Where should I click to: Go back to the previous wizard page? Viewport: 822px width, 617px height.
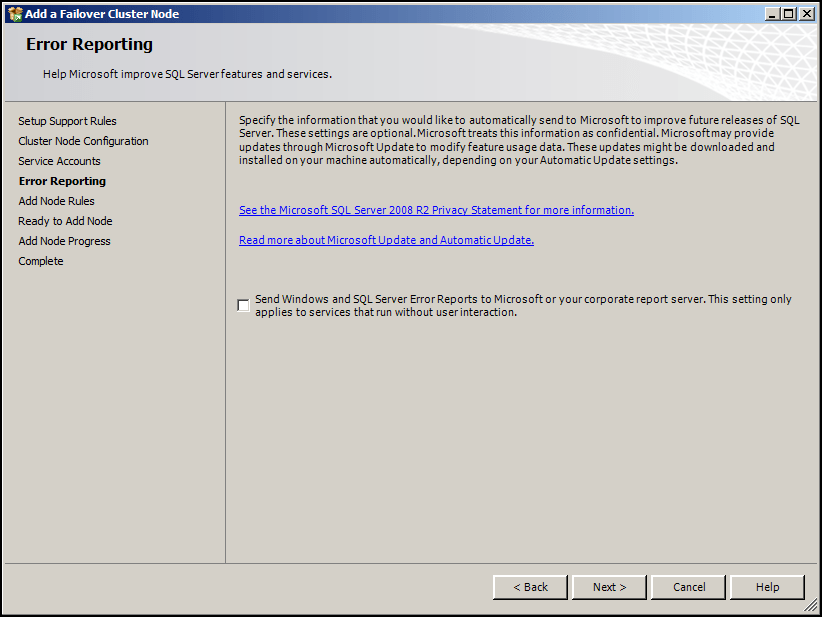[x=530, y=587]
